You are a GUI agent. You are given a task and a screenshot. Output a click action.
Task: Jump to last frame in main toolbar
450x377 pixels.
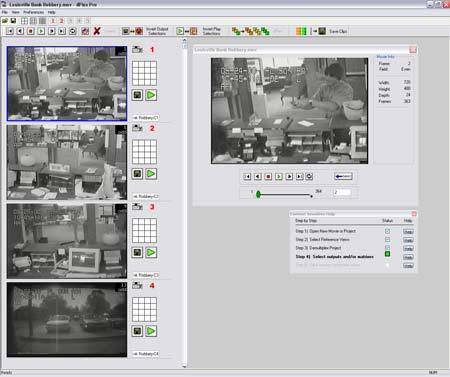pyautogui.click(x=62, y=31)
